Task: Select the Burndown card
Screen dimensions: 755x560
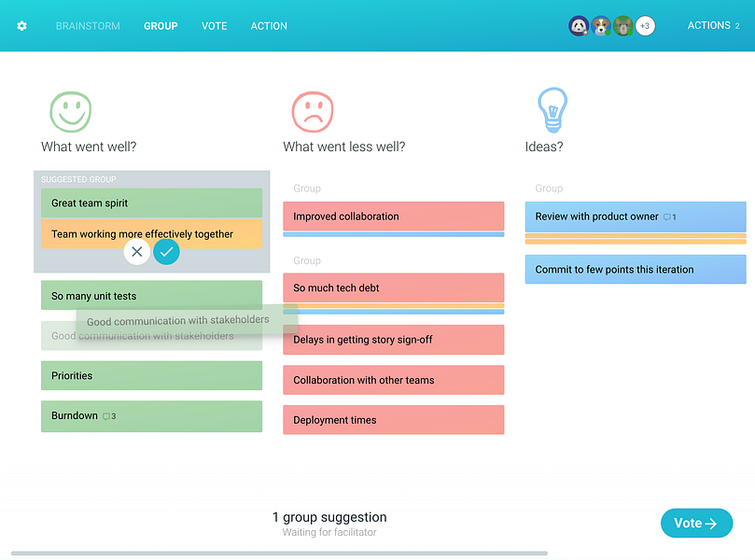Action: [152, 416]
